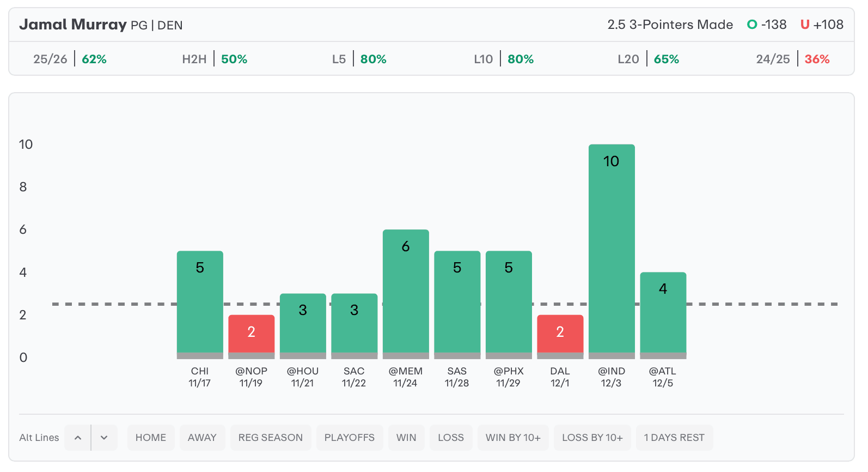The height and width of the screenshot is (472, 868).
Task: Open the H2H 50% stat
Action: coord(215,59)
